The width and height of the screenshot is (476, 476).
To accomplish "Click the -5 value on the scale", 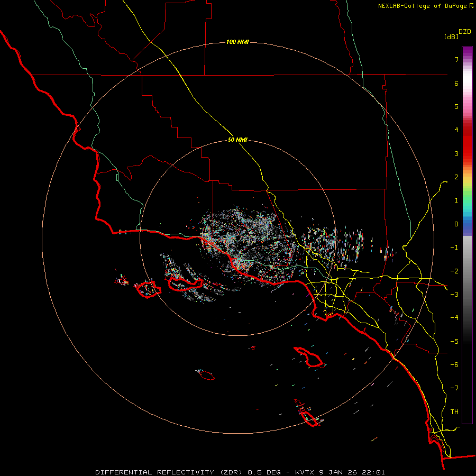I will (x=454, y=342).
